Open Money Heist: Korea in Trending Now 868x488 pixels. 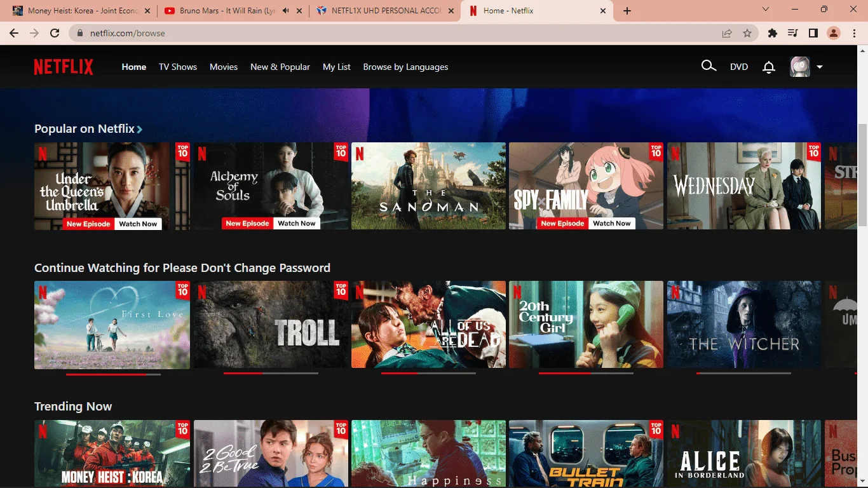pyautogui.click(x=112, y=454)
